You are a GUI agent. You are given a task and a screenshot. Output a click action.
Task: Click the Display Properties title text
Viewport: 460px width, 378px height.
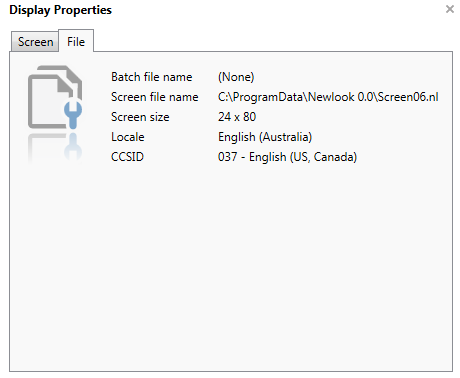pos(60,10)
